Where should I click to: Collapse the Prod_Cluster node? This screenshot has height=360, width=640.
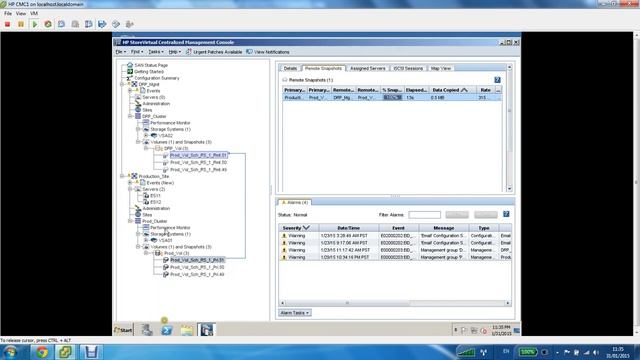coord(130,221)
